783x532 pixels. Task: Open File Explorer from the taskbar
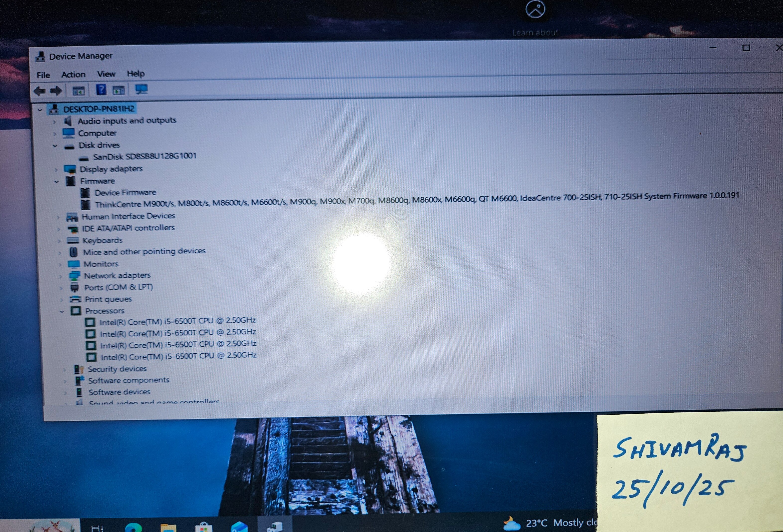[x=168, y=528]
